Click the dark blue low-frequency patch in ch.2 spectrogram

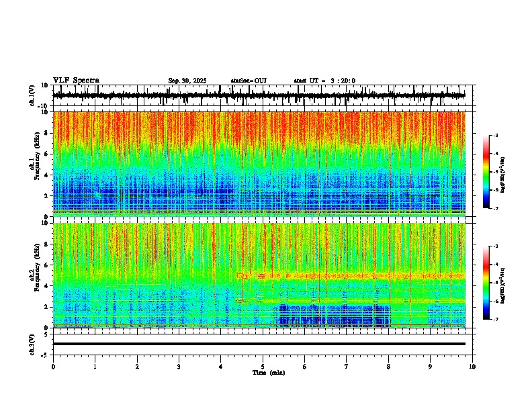335,316
